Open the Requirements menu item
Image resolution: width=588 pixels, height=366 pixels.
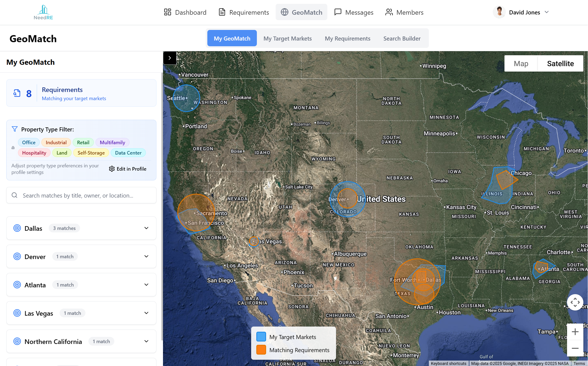(x=244, y=12)
